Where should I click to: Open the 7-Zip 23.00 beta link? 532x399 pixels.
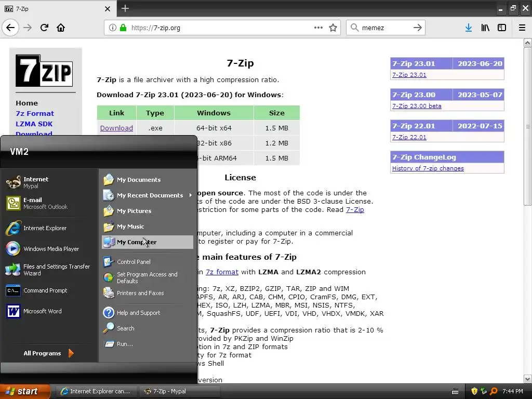(417, 106)
